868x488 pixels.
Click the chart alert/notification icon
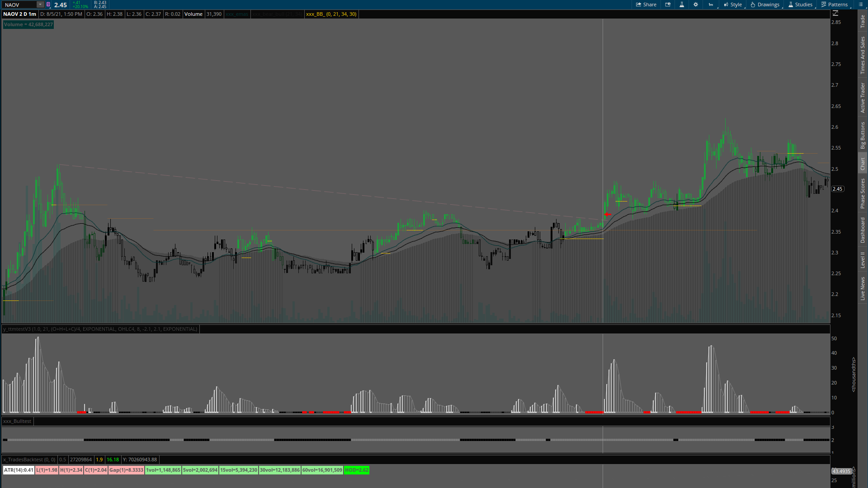click(668, 5)
